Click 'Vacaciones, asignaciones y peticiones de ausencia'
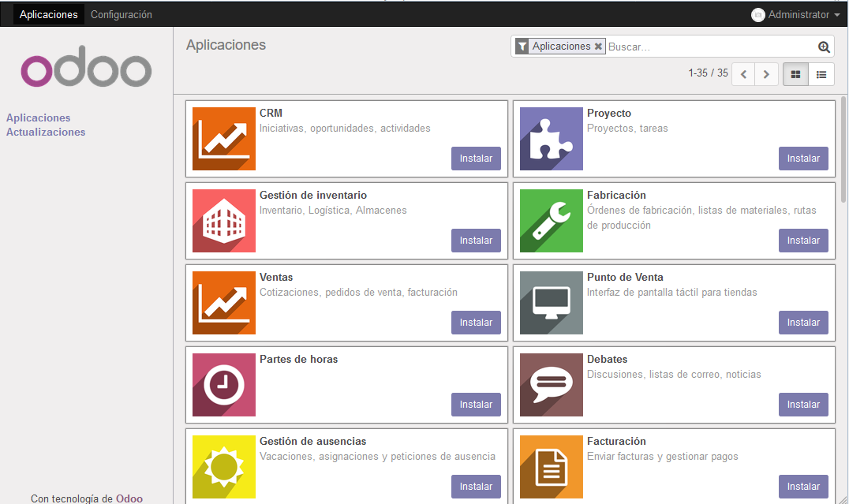The image size is (849, 504). (x=377, y=457)
